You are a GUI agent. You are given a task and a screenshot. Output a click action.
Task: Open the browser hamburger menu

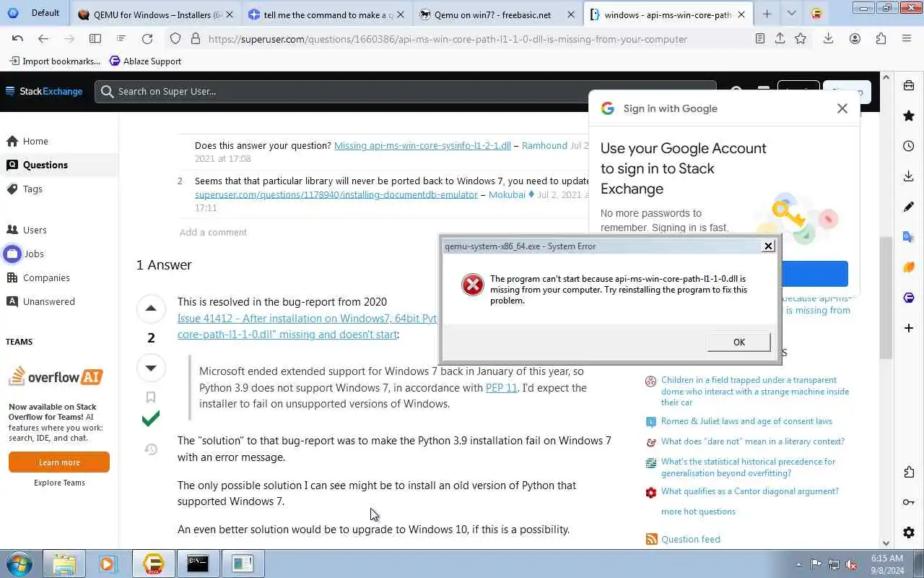tap(907, 39)
